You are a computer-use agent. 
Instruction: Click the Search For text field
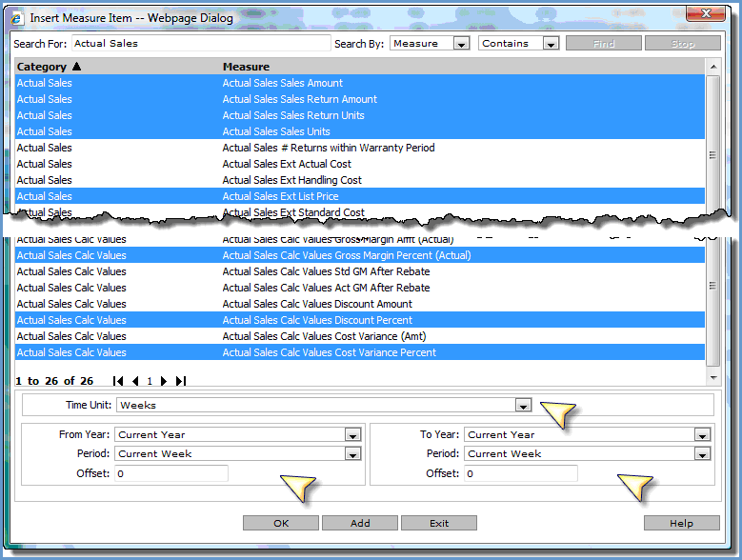200,44
